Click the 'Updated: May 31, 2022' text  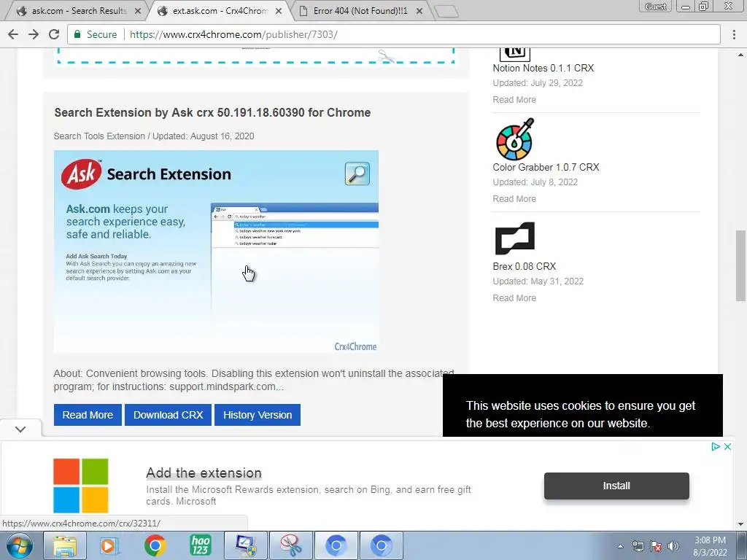538,281
